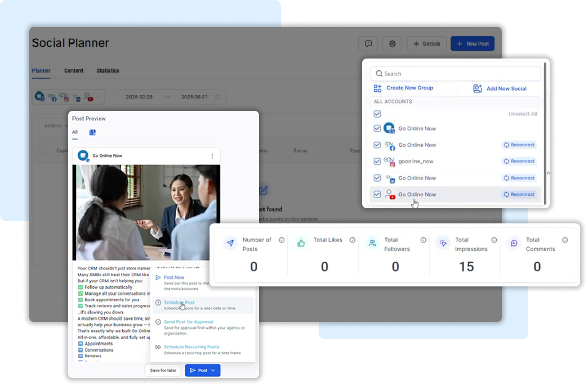Open the settings gear icon

[392, 44]
